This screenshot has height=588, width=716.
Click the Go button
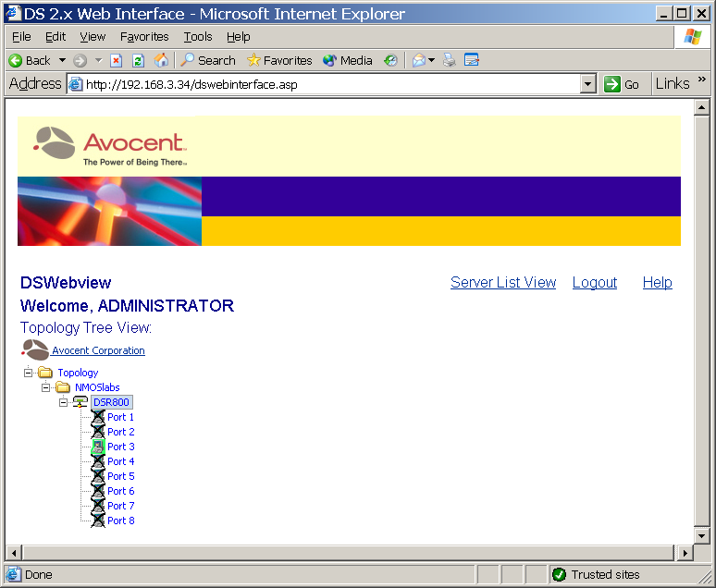pyautogui.click(x=622, y=84)
